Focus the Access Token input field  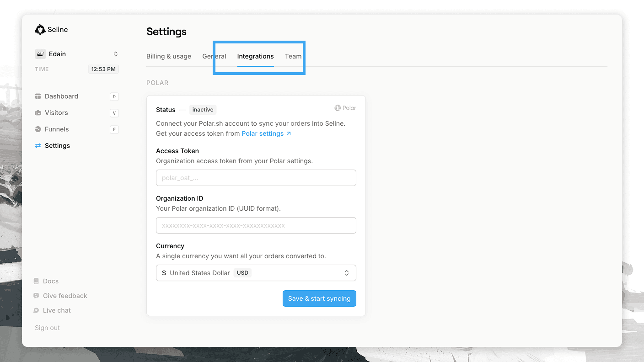[256, 178]
